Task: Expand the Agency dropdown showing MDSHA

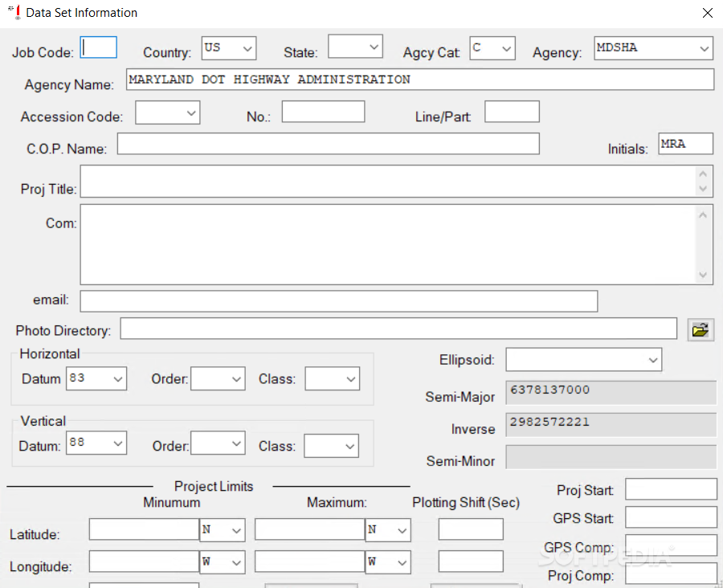Action: point(653,48)
